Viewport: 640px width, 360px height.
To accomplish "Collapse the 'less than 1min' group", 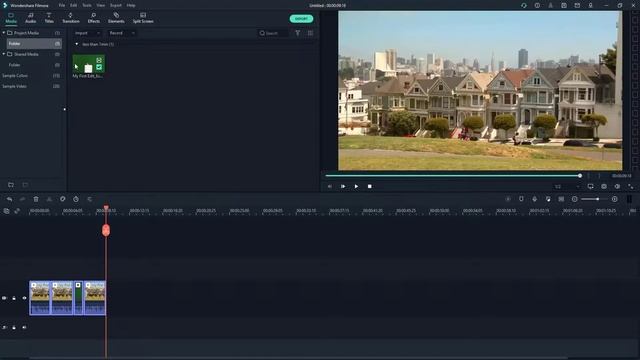I will click(x=76, y=44).
